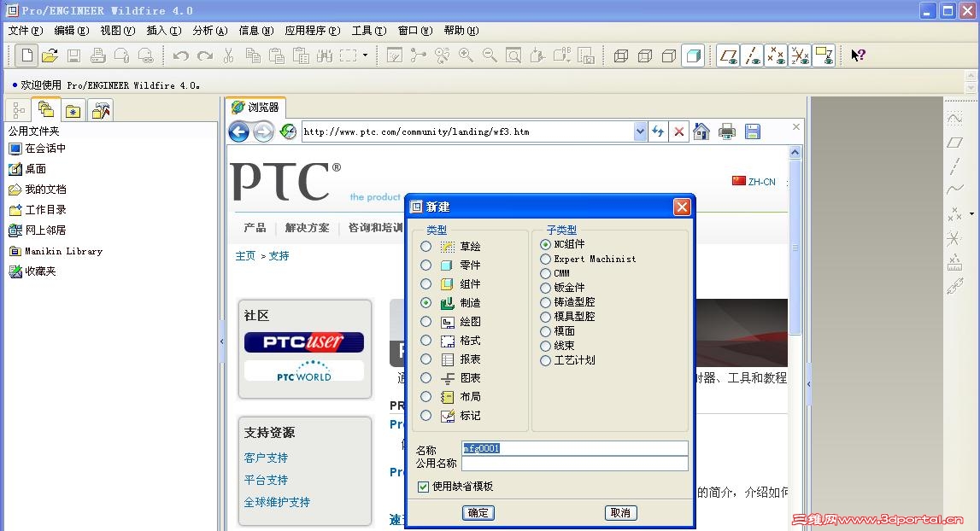Click 确定 in the 新建 dialog
This screenshot has width=980, height=531.
478,513
